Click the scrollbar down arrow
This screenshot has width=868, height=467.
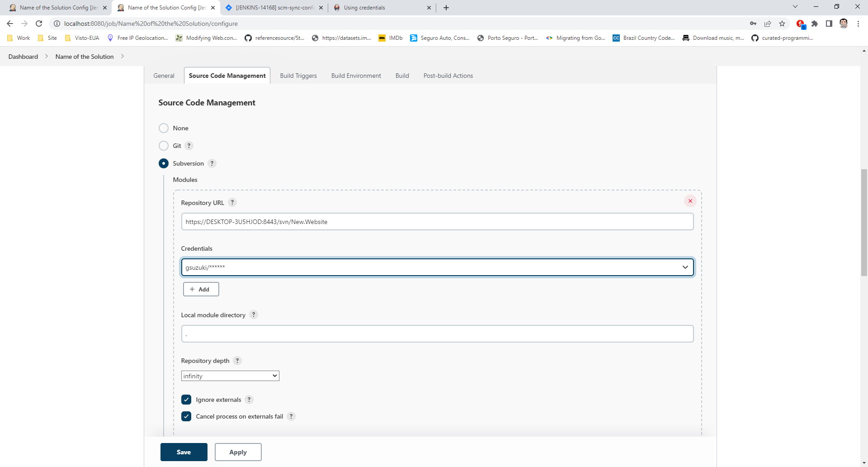[x=864, y=463]
